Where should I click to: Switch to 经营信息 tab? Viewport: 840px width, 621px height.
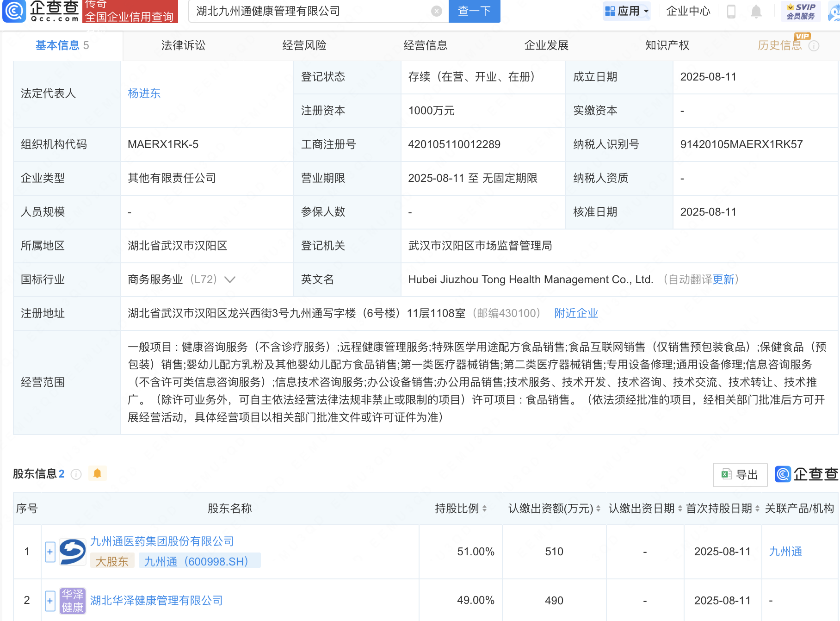tap(426, 45)
